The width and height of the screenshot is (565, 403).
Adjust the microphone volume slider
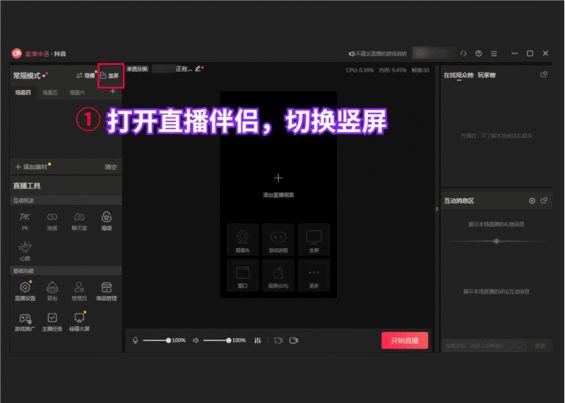point(157,340)
